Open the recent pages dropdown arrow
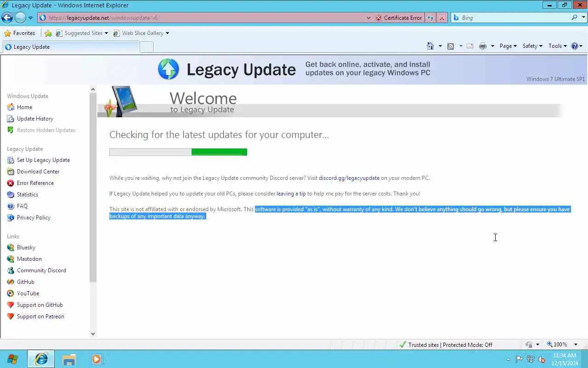 (30, 18)
